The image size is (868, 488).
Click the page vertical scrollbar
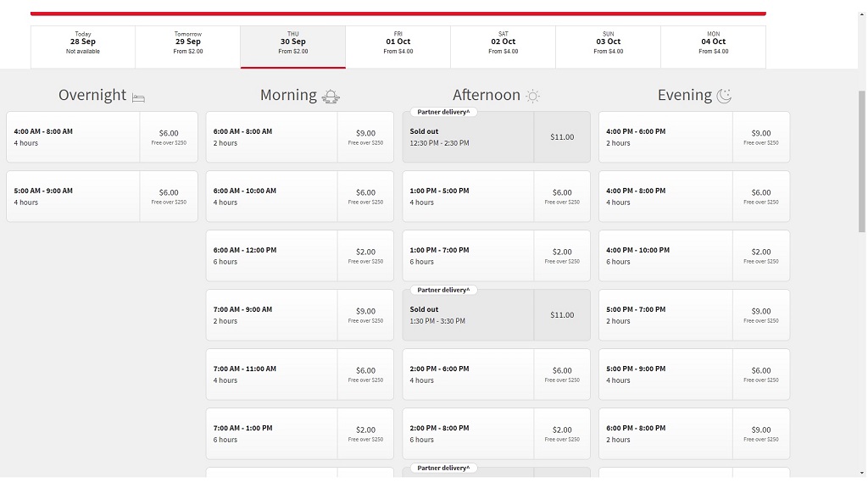point(862,161)
